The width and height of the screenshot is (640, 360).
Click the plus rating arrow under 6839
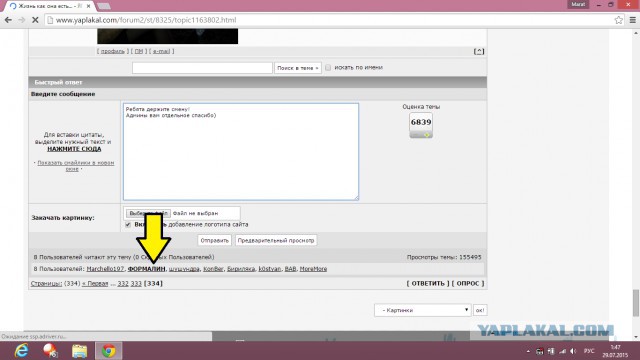click(427, 135)
